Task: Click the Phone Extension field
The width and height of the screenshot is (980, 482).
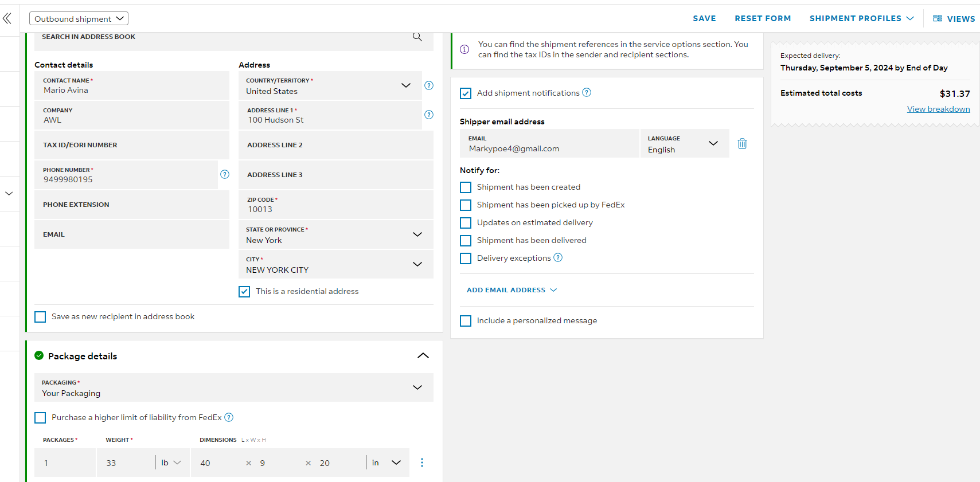Action: point(132,205)
